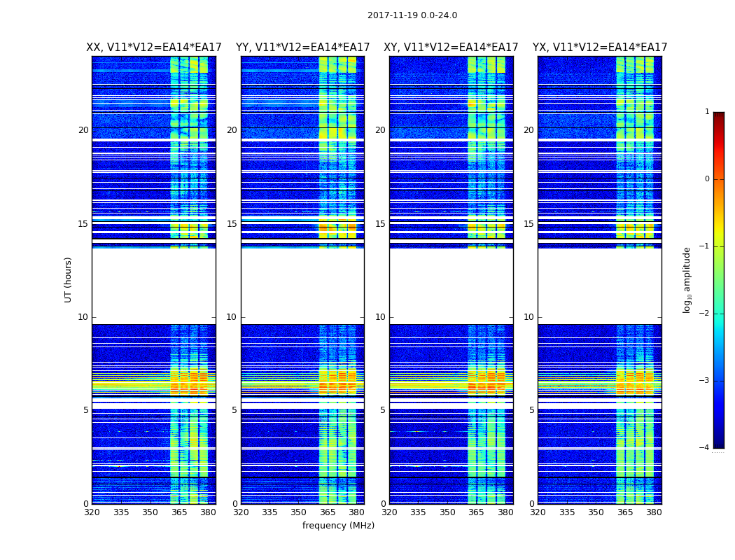
Task: Click the 365 tick under the XX panel
Action: (179, 512)
